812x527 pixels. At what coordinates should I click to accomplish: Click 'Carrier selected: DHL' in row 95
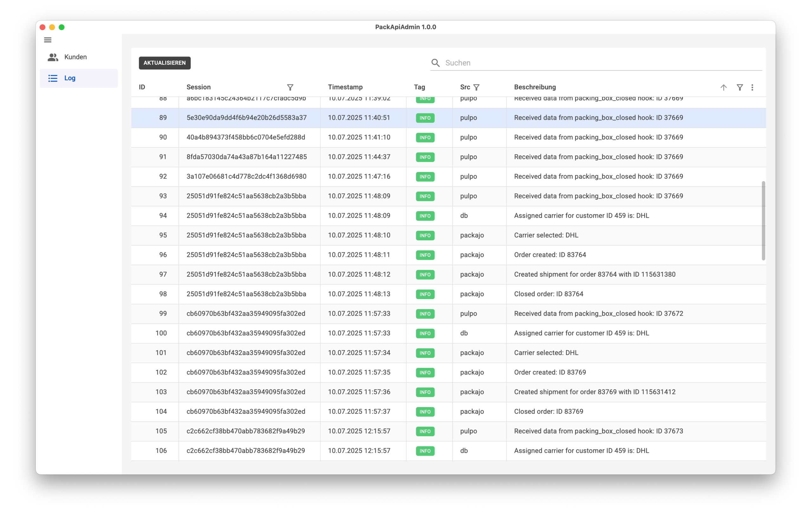point(546,235)
